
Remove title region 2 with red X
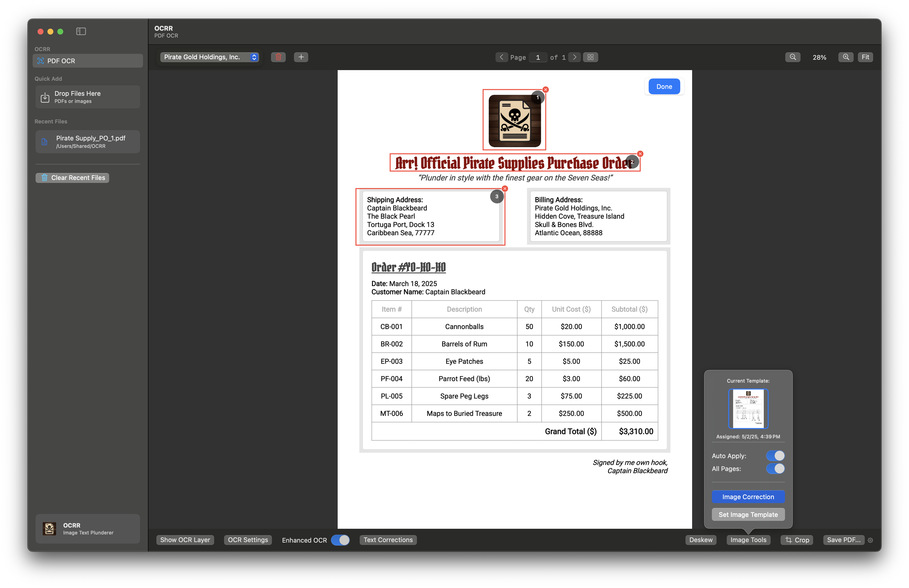click(x=640, y=154)
